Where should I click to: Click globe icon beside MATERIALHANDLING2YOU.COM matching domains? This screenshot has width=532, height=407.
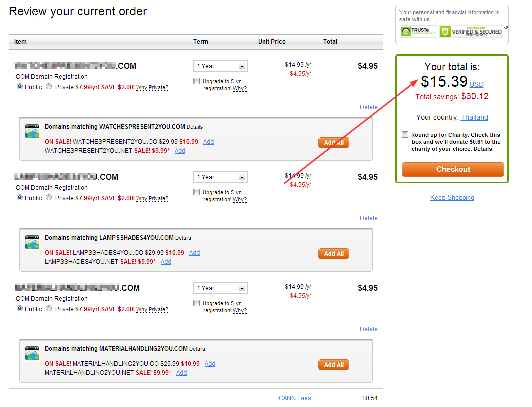pos(32,353)
